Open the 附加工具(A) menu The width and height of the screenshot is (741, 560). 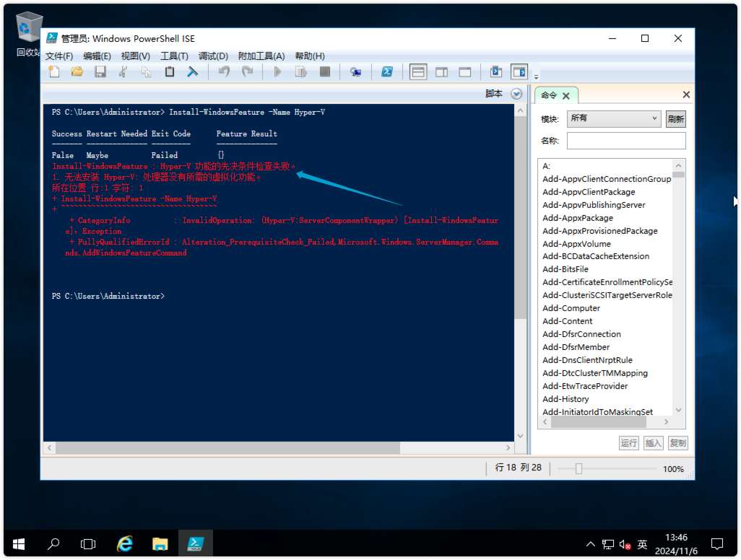click(x=261, y=56)
